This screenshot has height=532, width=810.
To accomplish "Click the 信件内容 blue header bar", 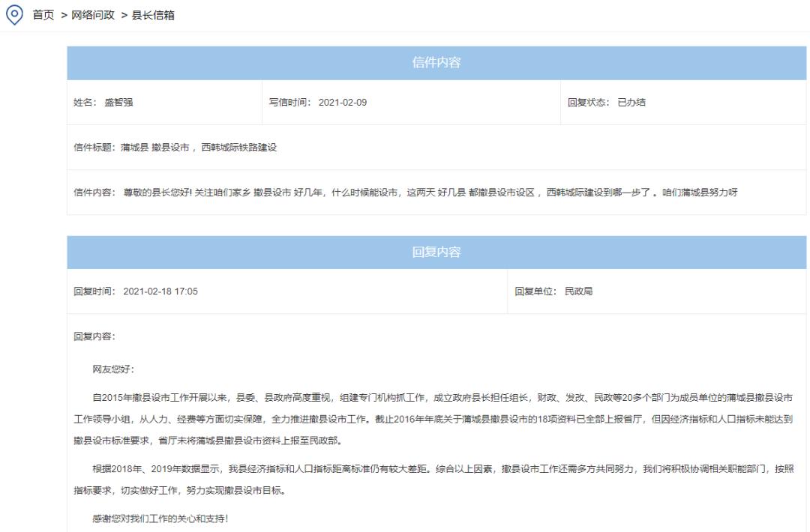I will click(x=436, y=62).
